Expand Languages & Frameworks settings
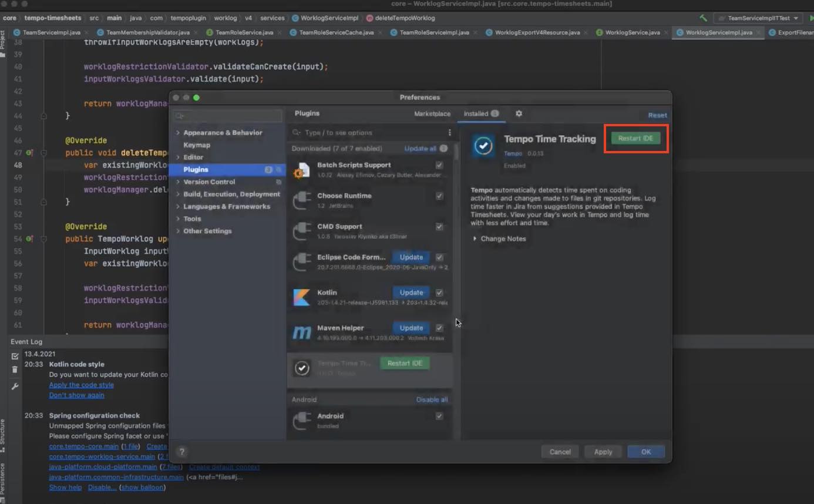Screen dimensions: 814x504 pos(178,207)
